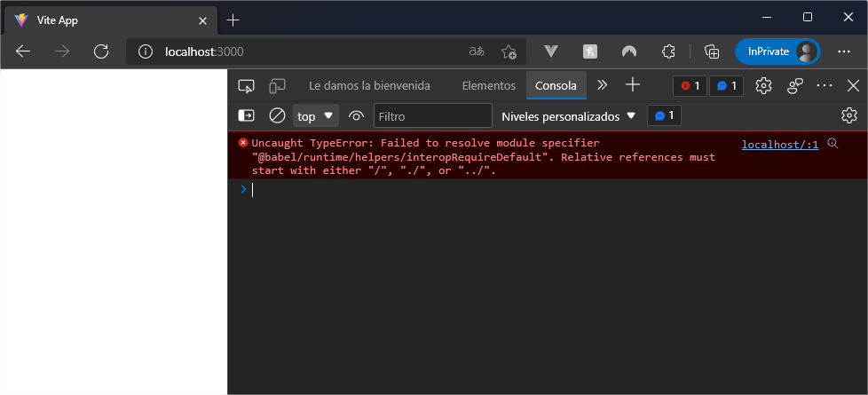The height and width of the screenshot is (395, 868).
Task: Open browser settings and more menu
Action: [844, 51]
